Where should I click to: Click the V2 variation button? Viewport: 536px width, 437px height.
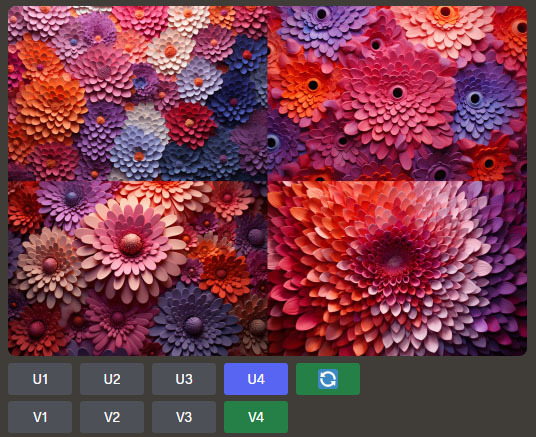pos(112,417)
